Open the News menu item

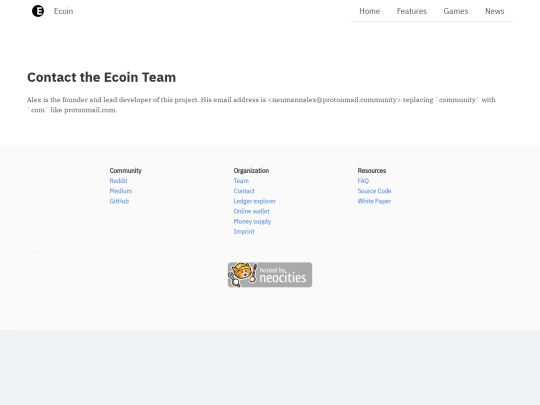[495, 11]
